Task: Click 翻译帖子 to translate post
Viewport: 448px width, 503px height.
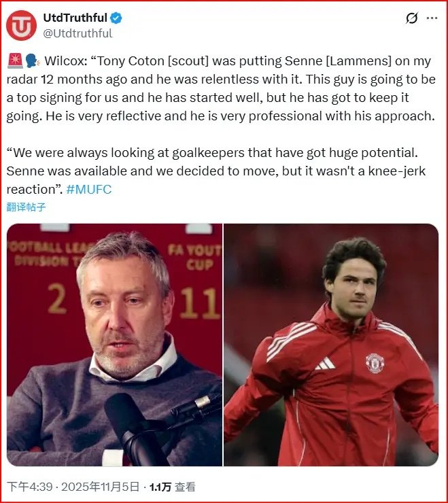Action: click(27, 207)
